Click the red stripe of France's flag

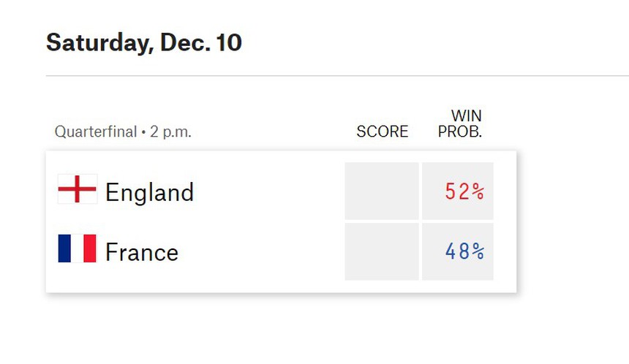pos(90,249)
